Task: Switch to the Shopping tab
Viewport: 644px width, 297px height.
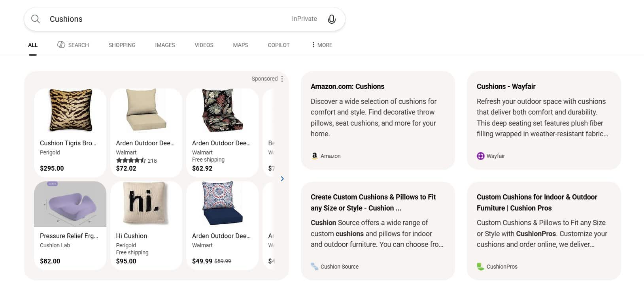Action: pyautogui.click(x=122, y=45)
